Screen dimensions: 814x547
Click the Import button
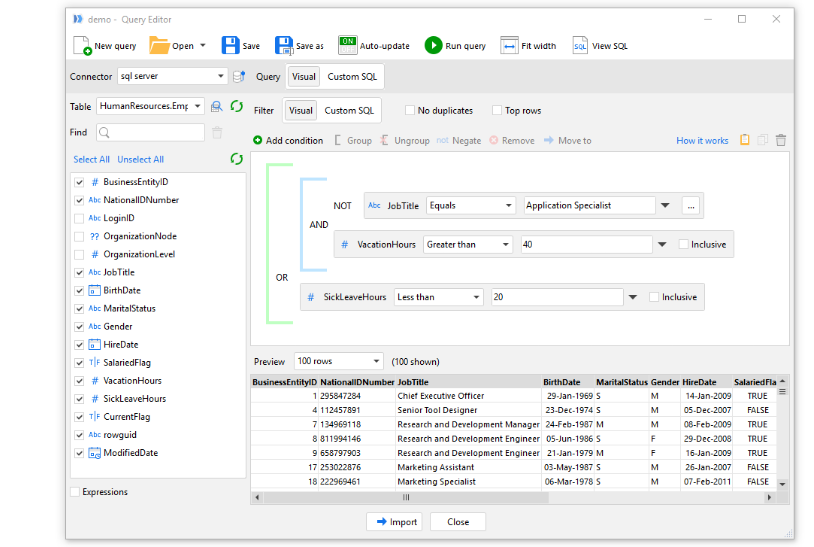tap(394, 522)
